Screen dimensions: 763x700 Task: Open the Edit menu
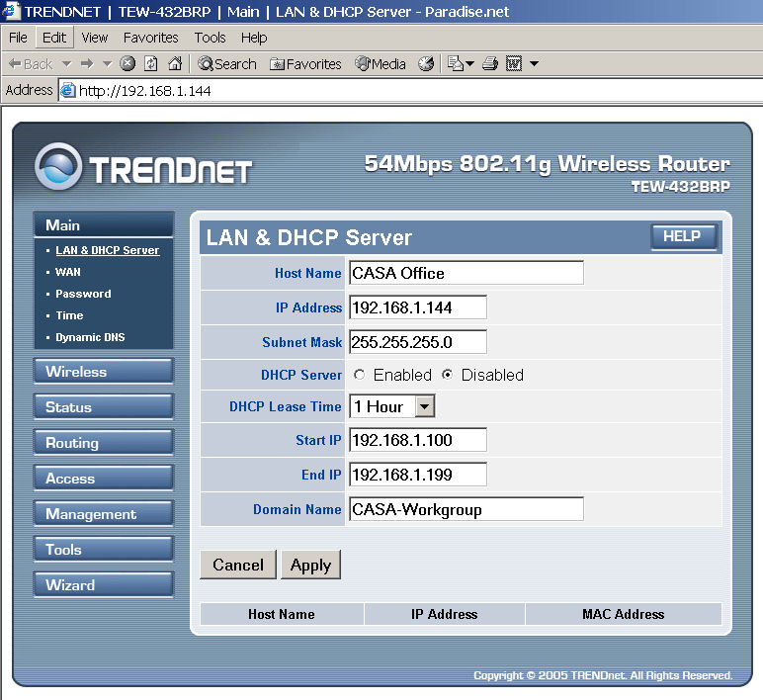point(54,38)
